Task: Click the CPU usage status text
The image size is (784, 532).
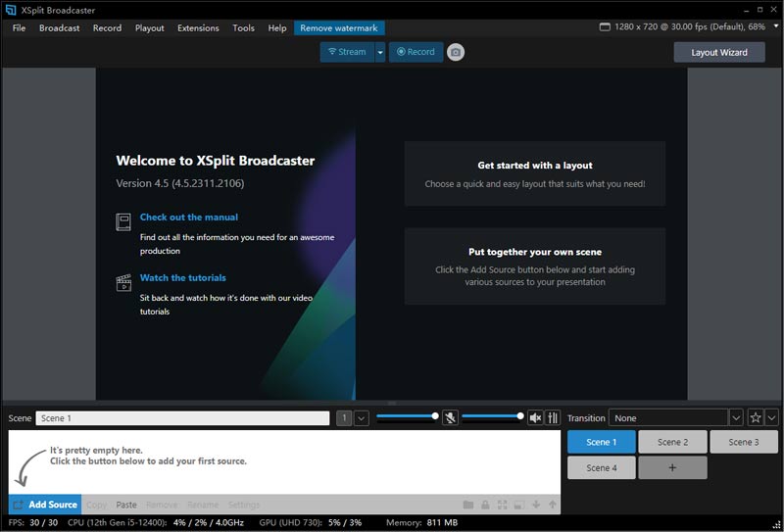Action: click(156, 523)
